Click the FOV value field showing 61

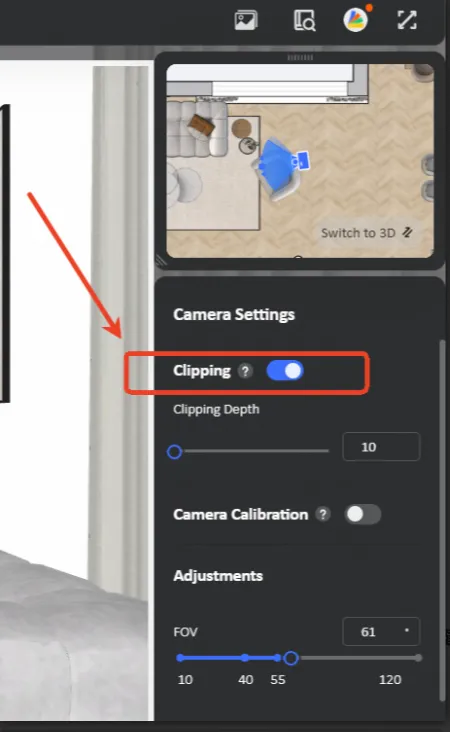tap(381, 632)
